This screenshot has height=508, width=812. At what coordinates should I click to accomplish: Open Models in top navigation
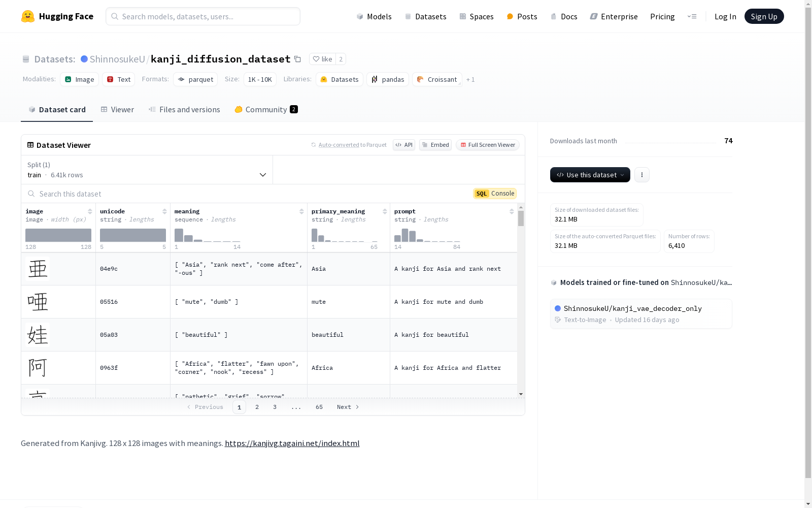pos(374,16)
